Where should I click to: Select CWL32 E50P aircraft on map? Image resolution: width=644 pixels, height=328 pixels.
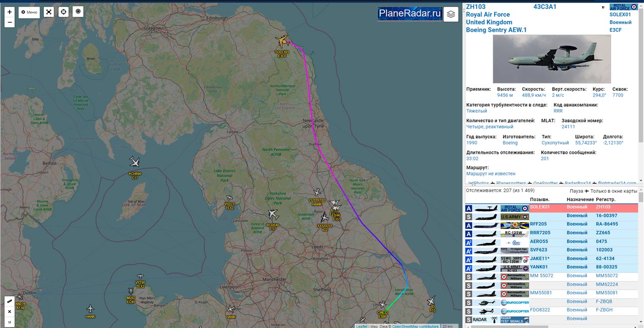click(383, 305)
